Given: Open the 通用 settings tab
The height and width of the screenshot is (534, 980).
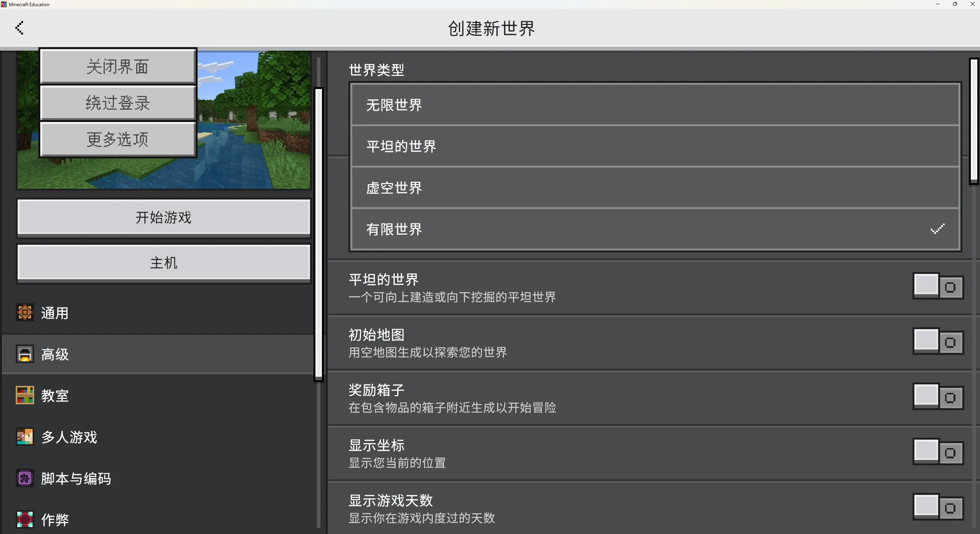Looking at the screenshot, I should coord(158,313).
